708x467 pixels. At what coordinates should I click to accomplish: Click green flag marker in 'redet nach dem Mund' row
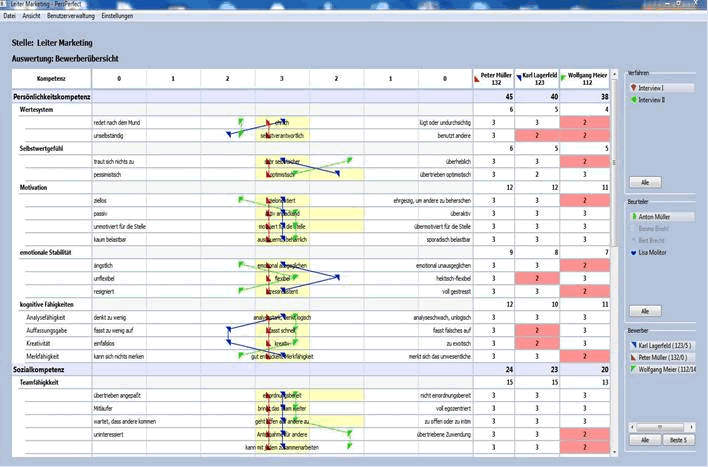tap(241, 121)
